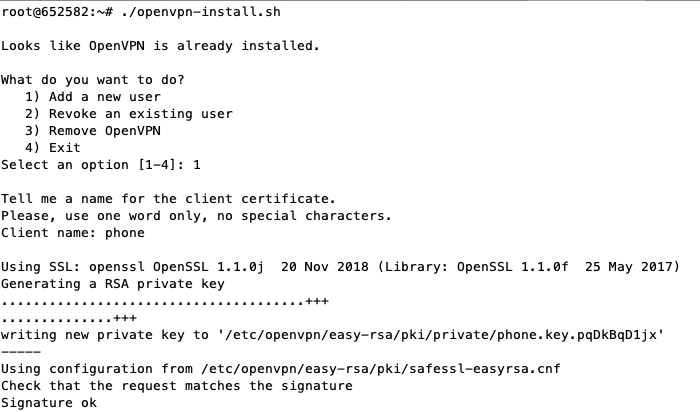The width and height of the screenshot is (700, 412).
Task: Click menu option 4) Exit
Action: (x=53, y=147)
